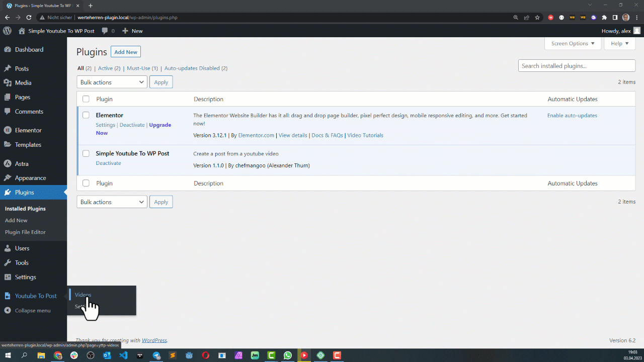Open the Plugin File Editor submenu
Viewport: 644px width, 362px height.
tap(25, 232)
